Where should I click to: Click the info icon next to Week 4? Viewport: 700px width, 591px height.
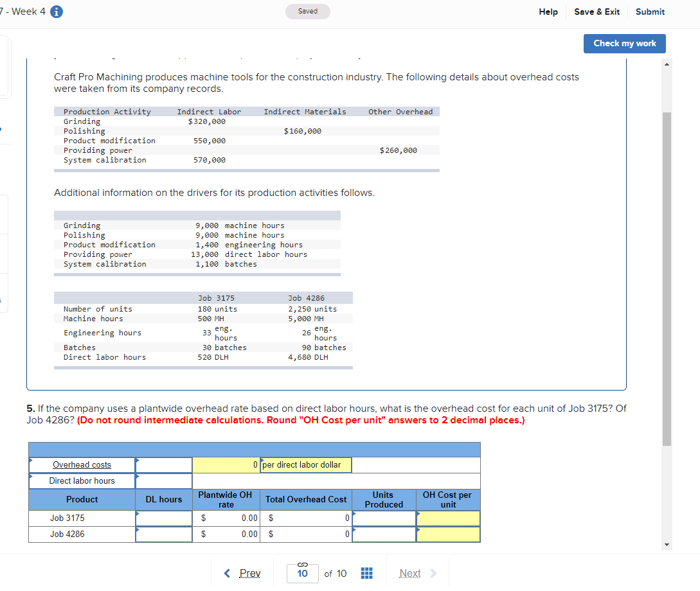tap(56, 11)
